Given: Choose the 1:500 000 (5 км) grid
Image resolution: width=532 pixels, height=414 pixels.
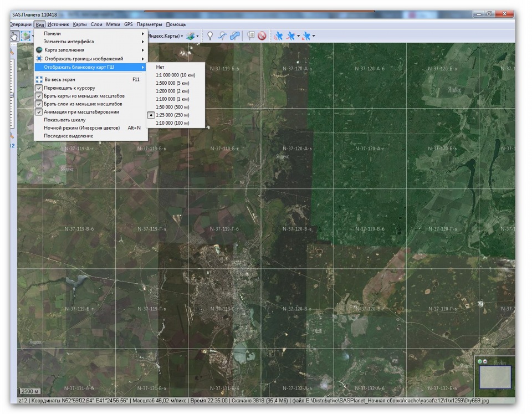Looking at the screenshot, I should pos(176,83).
